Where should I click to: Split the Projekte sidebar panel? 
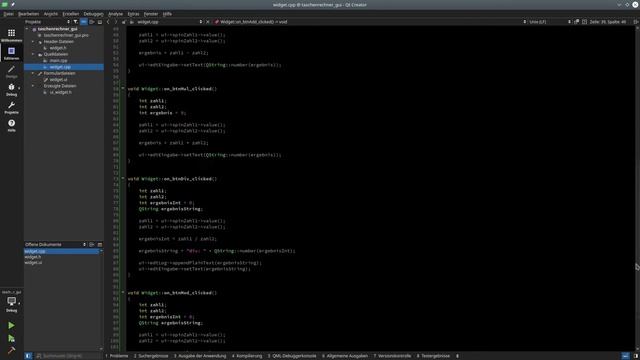[92, 22]
